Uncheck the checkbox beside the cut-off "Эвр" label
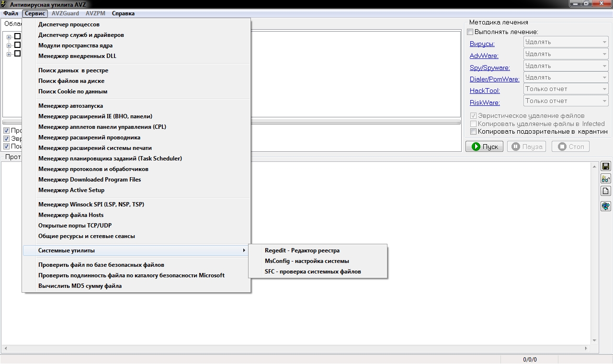Viewport: 613px width, 364px height. point(6,139)
